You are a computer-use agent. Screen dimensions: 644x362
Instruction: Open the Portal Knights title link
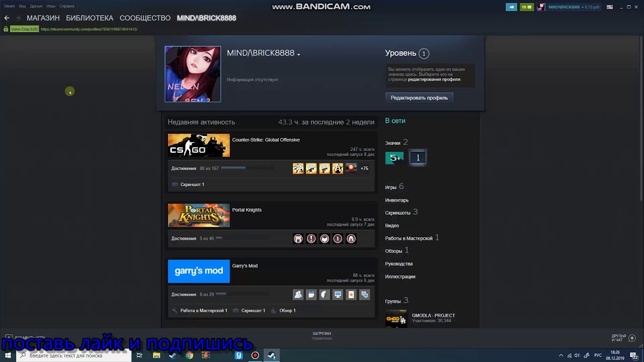(247, 210)
